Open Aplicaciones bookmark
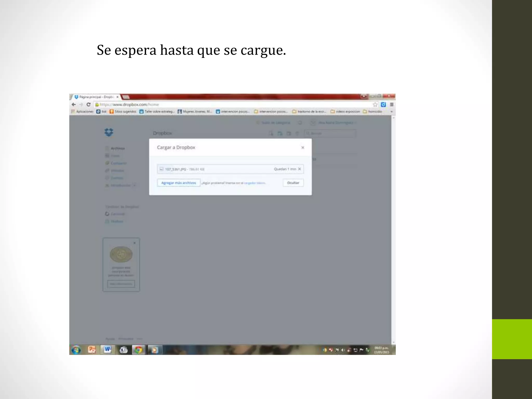This screenshot has width=532, height=399. tap(82, 111)
